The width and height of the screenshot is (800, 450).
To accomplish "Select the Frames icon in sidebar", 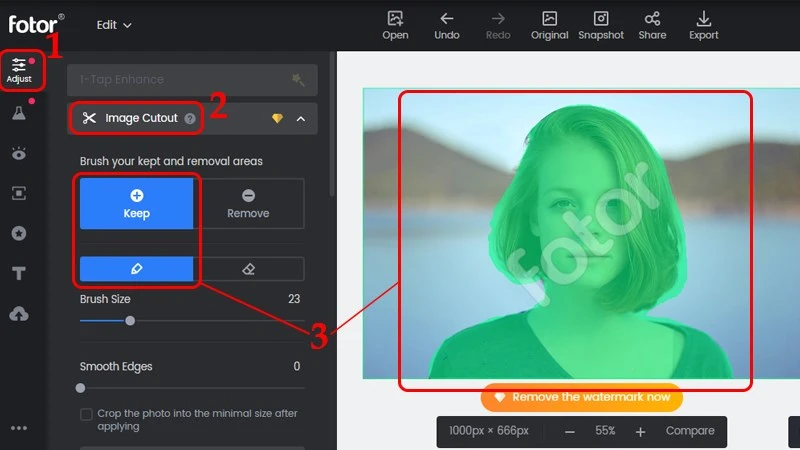I will tap(19, 193).
